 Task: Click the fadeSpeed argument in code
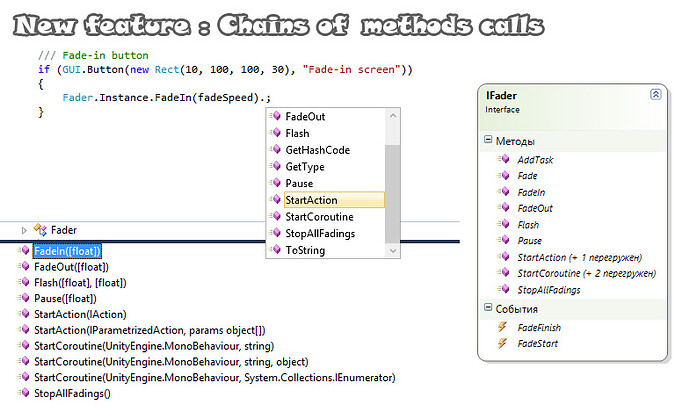[x=225, y=98]
